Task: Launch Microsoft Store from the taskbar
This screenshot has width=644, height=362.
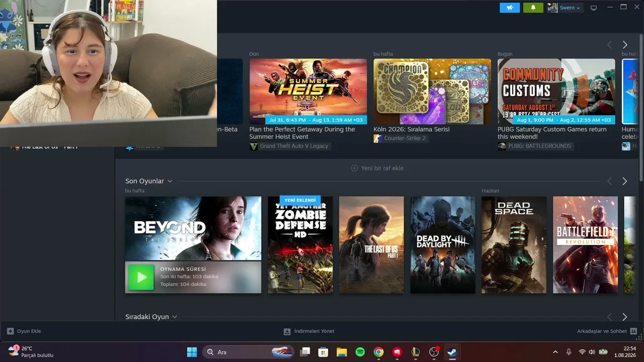Action: (x=323, y=352)
